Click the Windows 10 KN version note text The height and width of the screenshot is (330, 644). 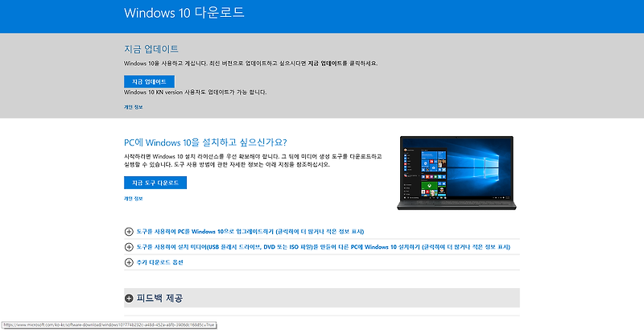pyautogui.click(x=195, y=93)
